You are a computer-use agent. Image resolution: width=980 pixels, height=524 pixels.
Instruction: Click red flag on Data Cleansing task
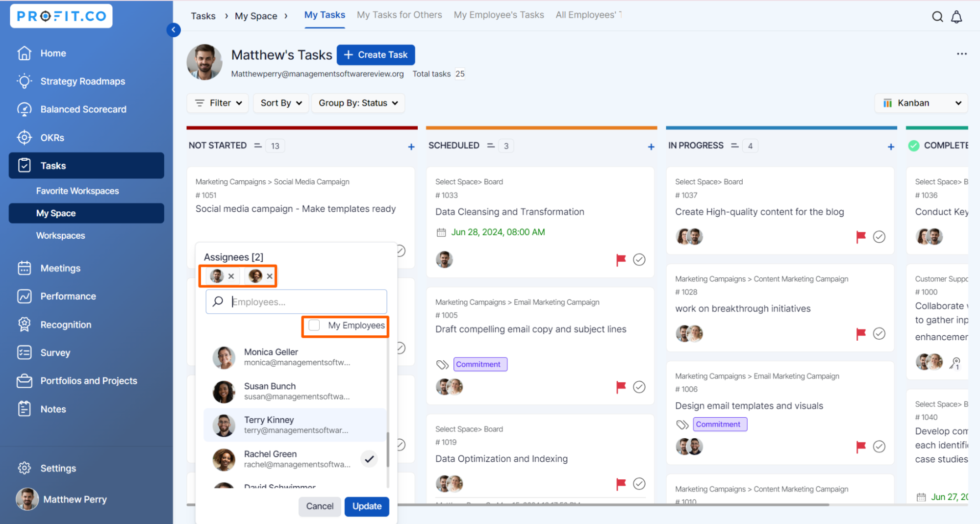coord(621,259)
